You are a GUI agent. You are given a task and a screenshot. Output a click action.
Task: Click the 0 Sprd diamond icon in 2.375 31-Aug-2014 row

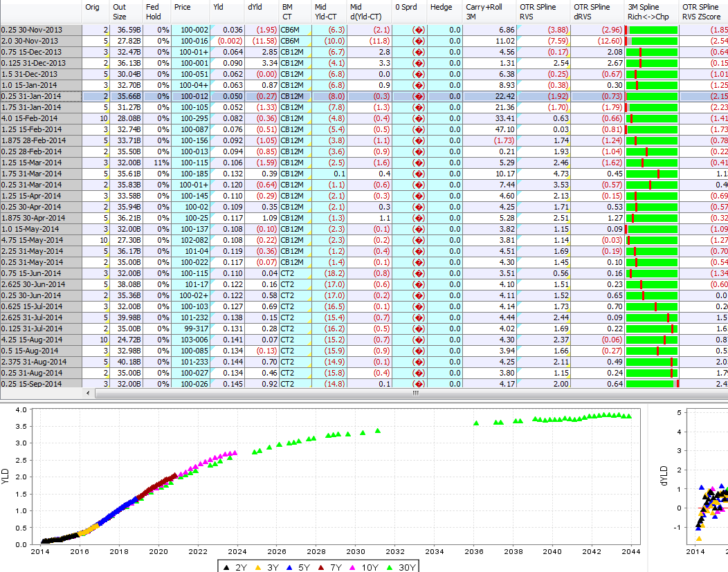point(419,362)
